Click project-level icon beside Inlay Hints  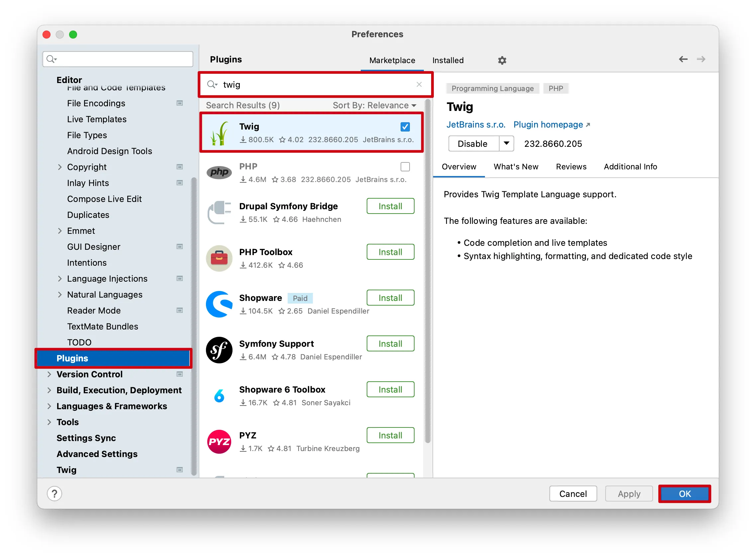[x=180, y=183]
